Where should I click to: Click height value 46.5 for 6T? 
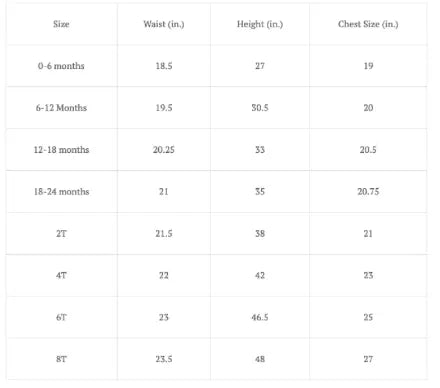(260, 317)
